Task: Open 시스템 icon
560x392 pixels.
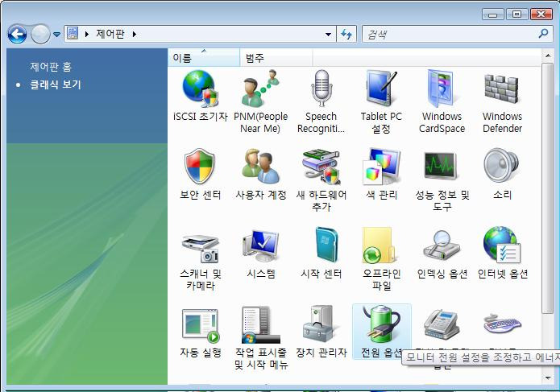Action: pos(261,247)
